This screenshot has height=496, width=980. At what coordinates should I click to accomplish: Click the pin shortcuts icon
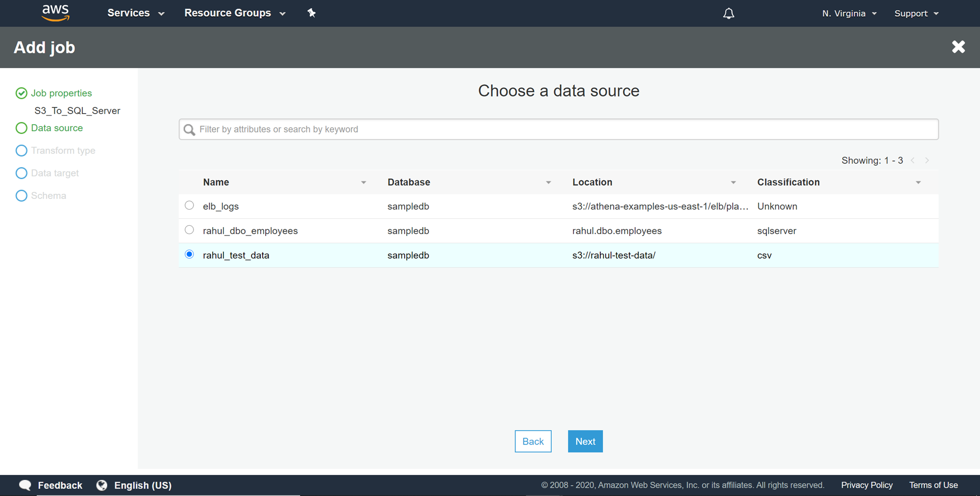(311, 13)
